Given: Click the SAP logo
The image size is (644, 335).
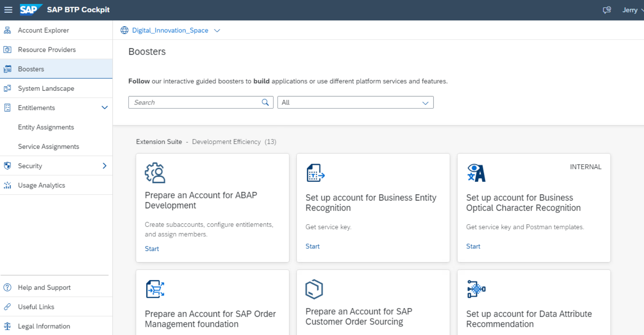Looking at the screenshot, I should [31, 9].
